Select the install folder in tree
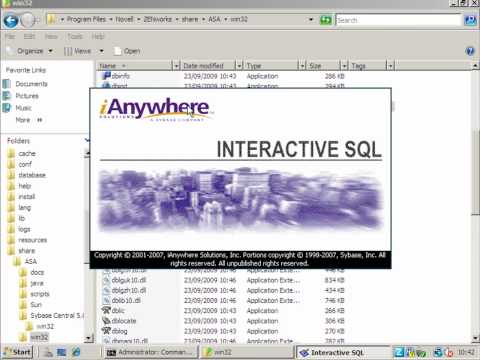480x360 pixels. pos(27,197)
